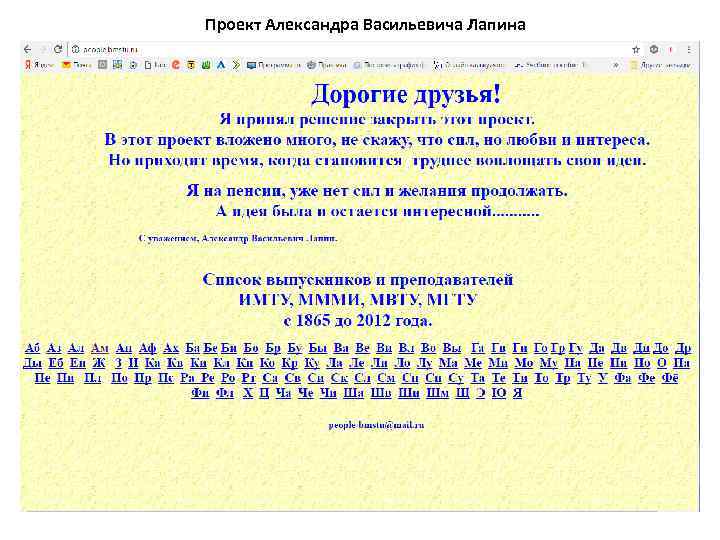The image size is (720, 540).
Task: Open the 'Э' surname list link
Action: (x=481, y=393)
